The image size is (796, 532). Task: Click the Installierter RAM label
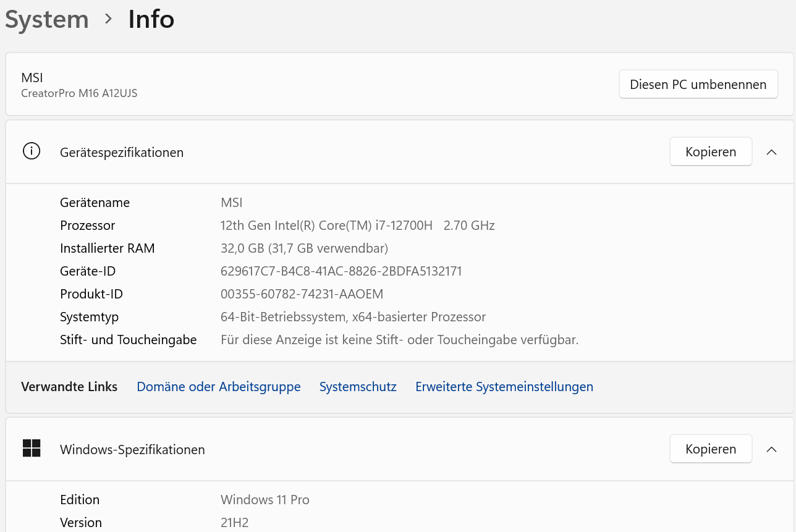pyautogui.click(x=107, y=248)
